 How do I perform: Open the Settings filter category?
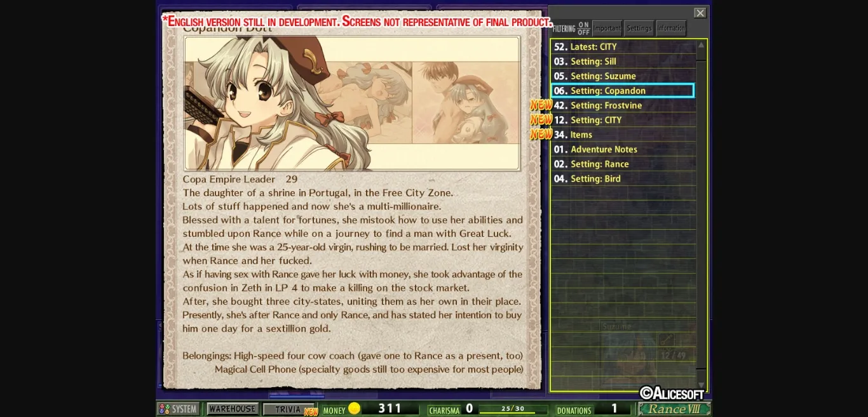tap(639, 28)
